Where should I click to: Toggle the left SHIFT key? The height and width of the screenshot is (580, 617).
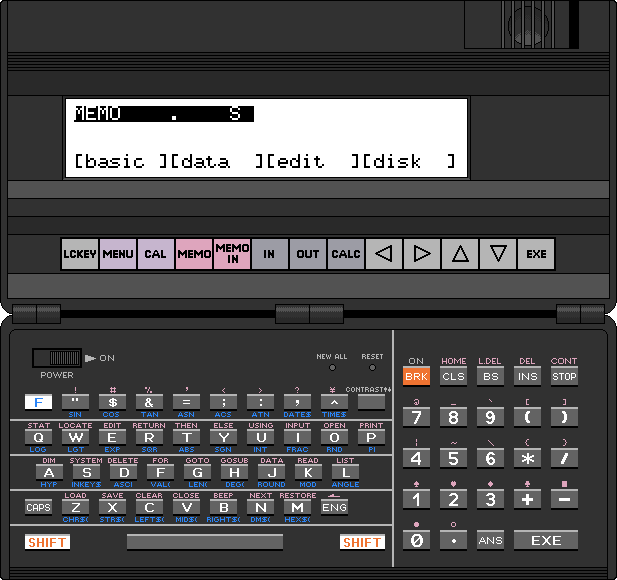[x=46, y=542]
